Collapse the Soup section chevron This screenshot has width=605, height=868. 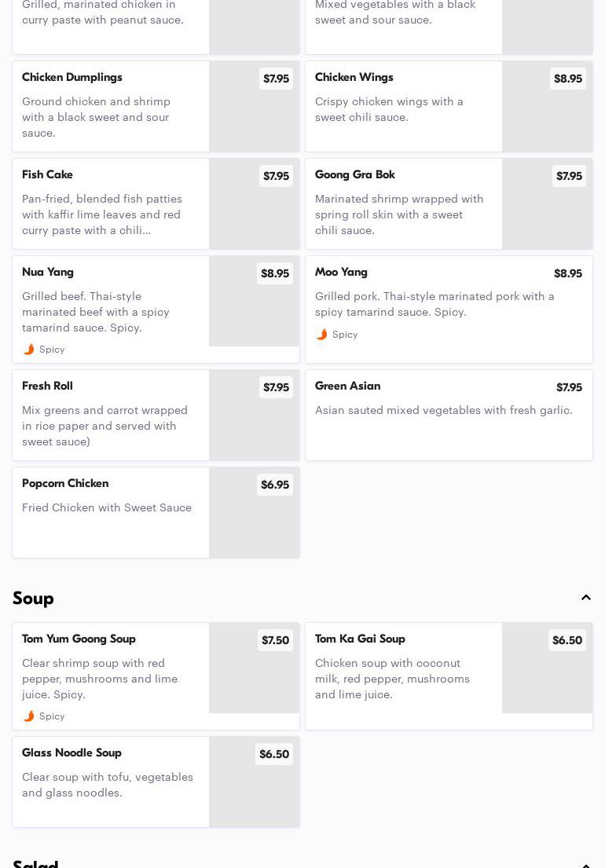point(586,598)
